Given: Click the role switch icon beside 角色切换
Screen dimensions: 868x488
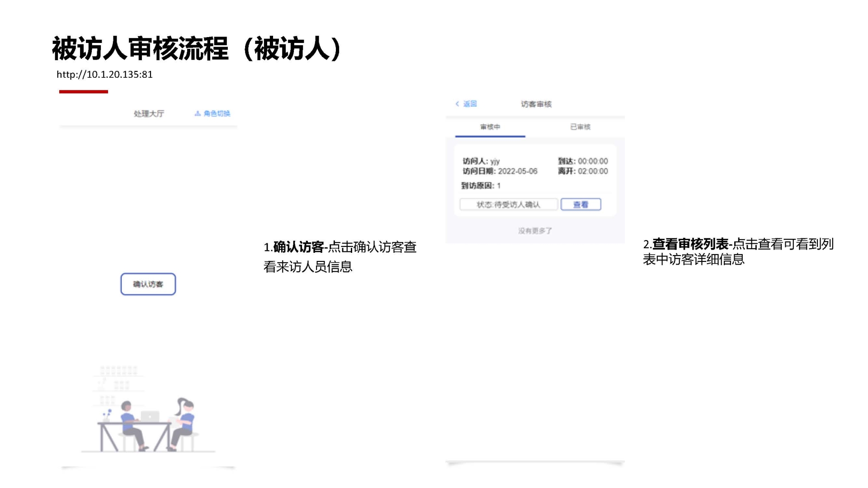Looking at the screenshot, I should click(198, 114).
